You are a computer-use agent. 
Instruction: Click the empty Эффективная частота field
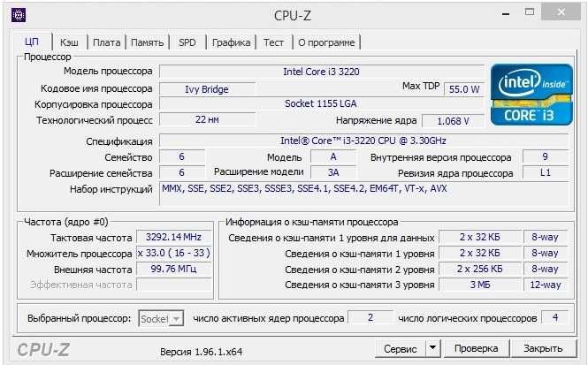point(173,285)
